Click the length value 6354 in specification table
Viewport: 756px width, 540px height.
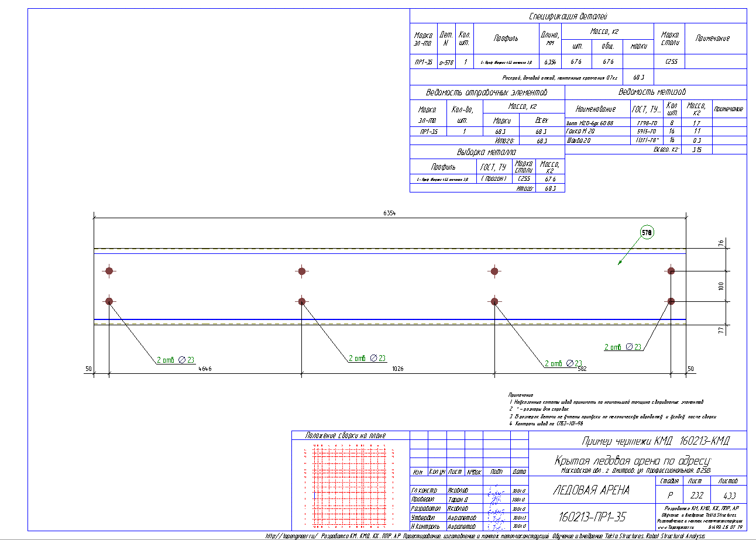point(549,61)
